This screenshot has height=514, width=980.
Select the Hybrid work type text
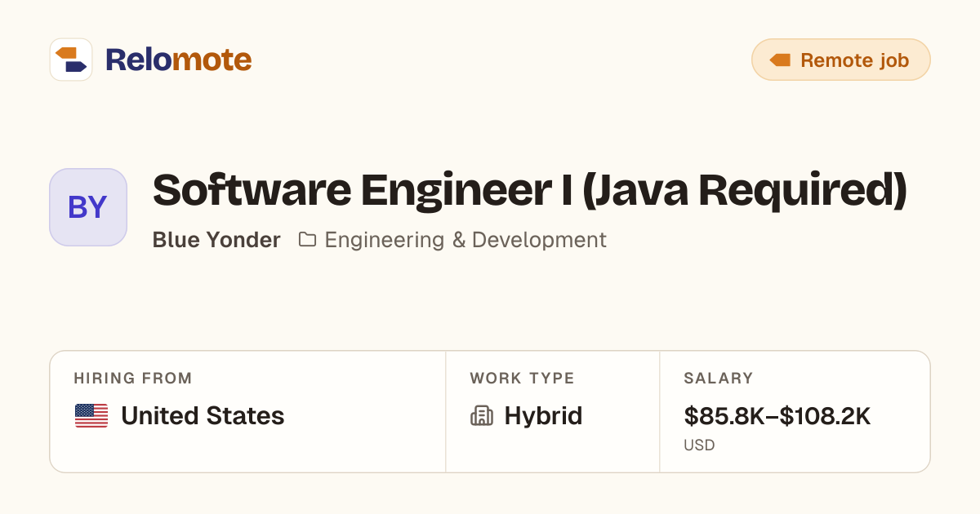tap(543, 416)
